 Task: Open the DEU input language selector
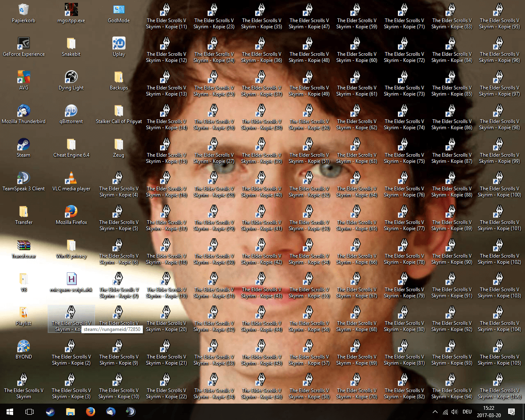467,412
